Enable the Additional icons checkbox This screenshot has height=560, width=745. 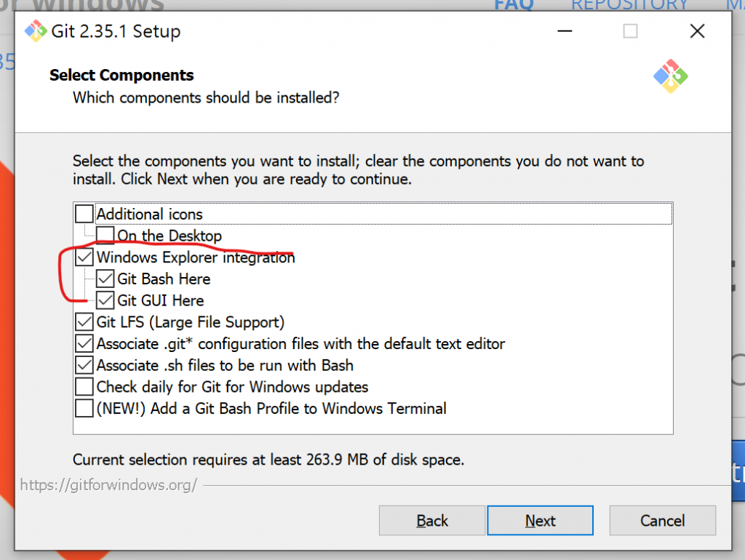(x=85, y=214)
